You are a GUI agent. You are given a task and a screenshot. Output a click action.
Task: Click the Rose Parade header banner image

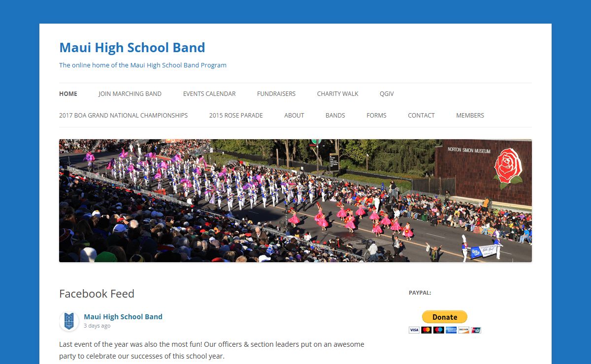(x=295, y=201)
